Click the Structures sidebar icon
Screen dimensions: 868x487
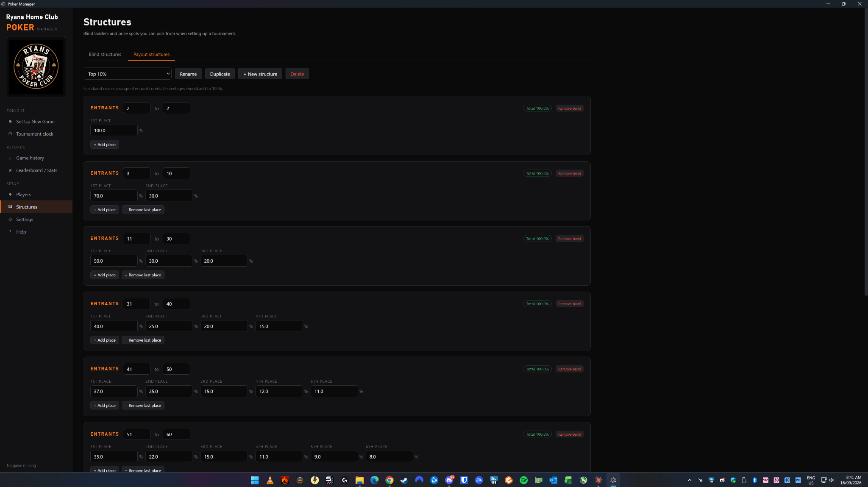coord(10,207)
